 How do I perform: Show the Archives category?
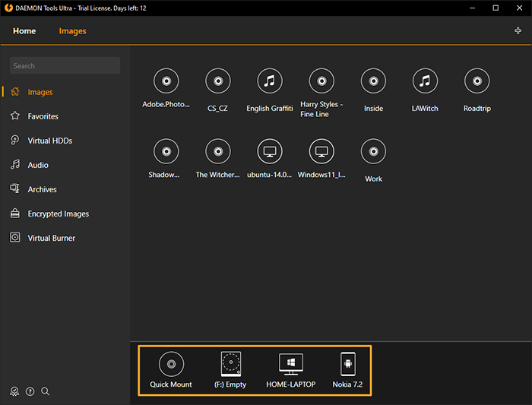(x=33, y=189)
